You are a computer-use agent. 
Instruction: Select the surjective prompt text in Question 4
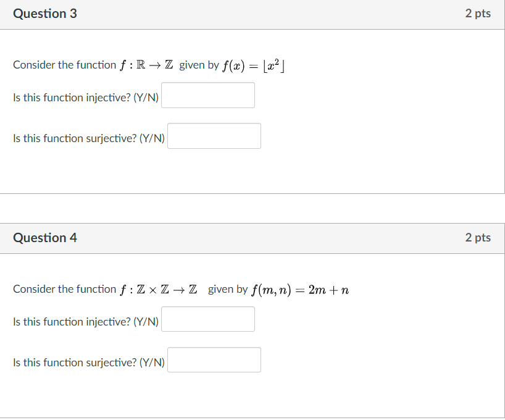pyautogui.click(x=88, y=362)
